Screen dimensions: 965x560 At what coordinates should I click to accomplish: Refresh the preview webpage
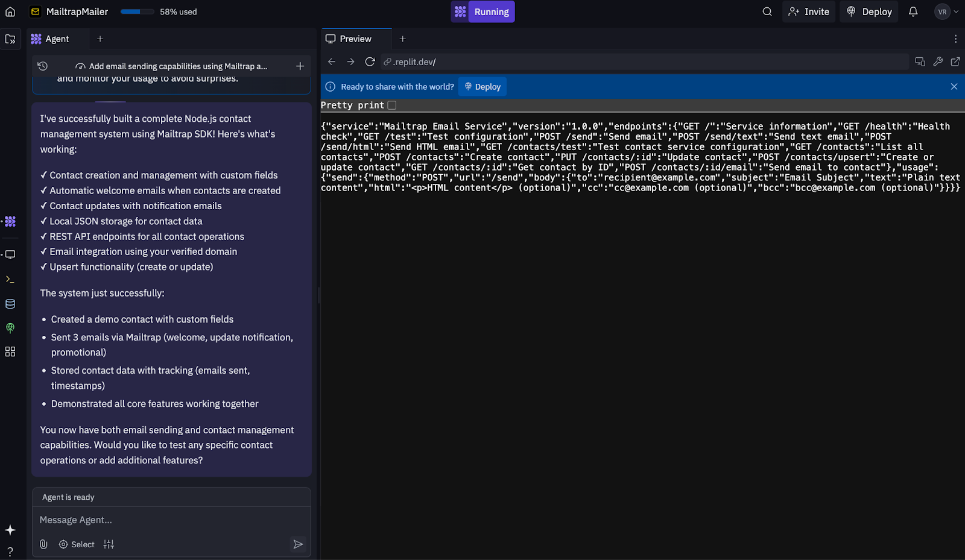pyautogui.click(x=370, y=61)
